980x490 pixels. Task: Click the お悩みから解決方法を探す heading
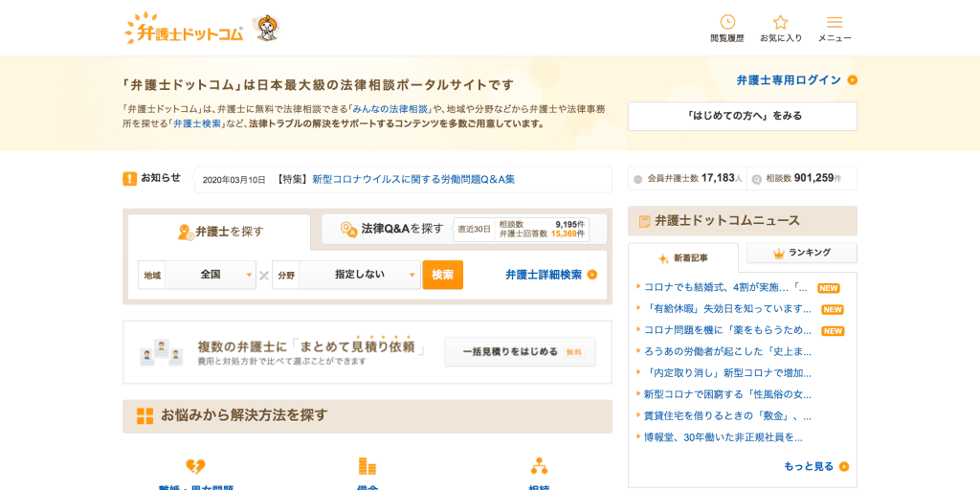coord(244,415)
